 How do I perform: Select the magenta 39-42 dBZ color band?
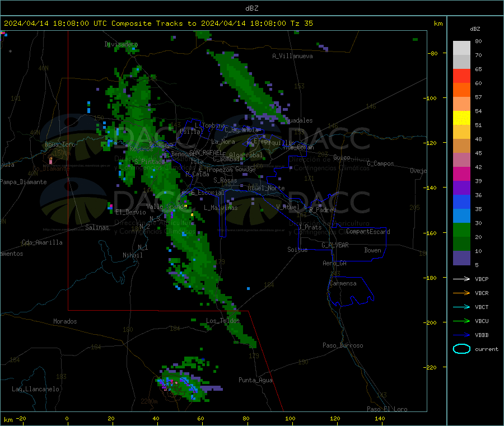pos(461,174)
